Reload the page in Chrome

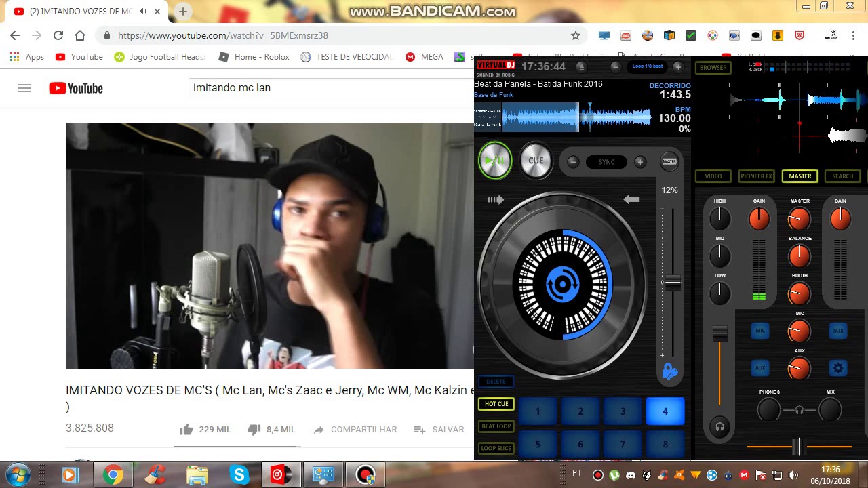tap(58, 35)
